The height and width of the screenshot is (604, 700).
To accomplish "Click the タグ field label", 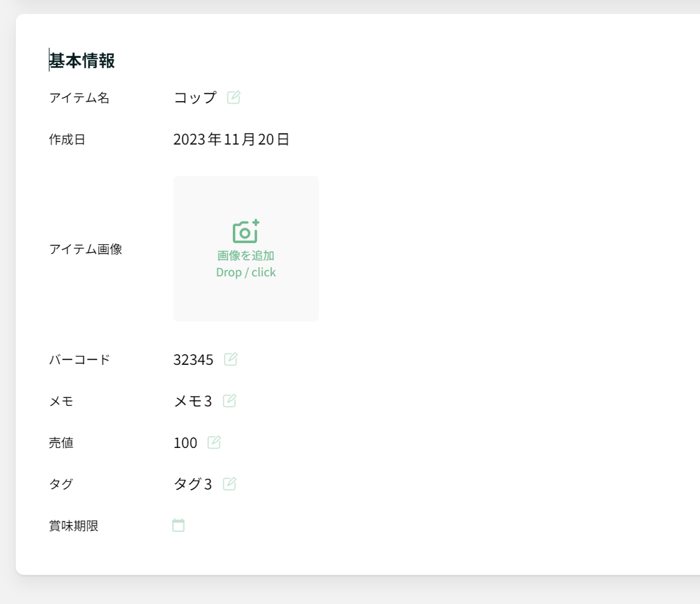I will (x=61, y=484).
